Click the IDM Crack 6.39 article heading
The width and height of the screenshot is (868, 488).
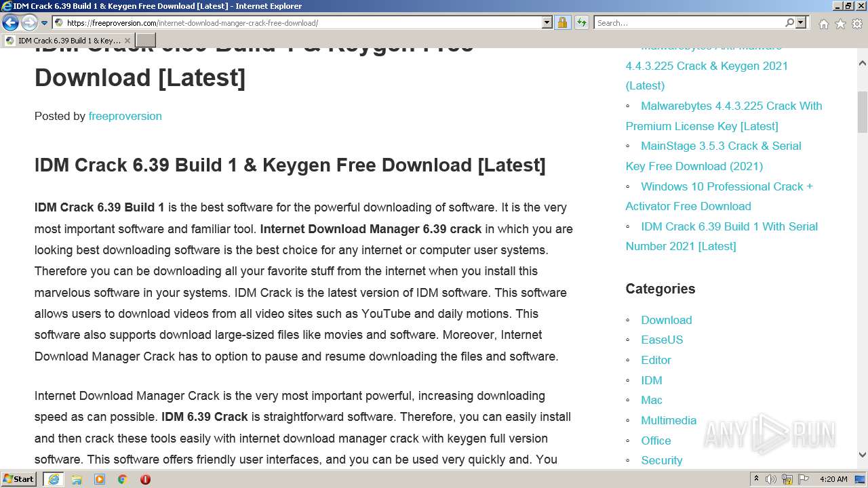(290, 165)
